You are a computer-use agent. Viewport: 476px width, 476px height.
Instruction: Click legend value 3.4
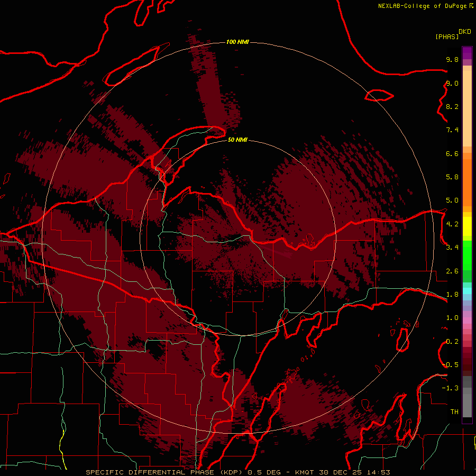452,248
